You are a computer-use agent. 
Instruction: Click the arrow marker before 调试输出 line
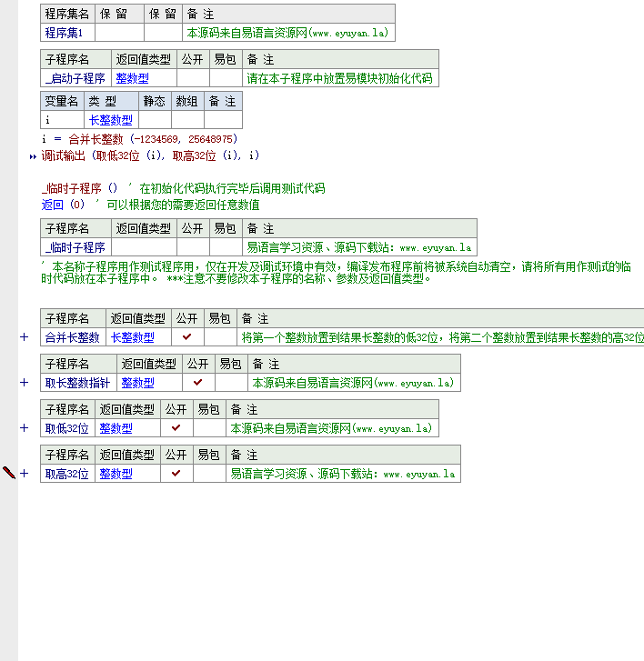point(34,156)
